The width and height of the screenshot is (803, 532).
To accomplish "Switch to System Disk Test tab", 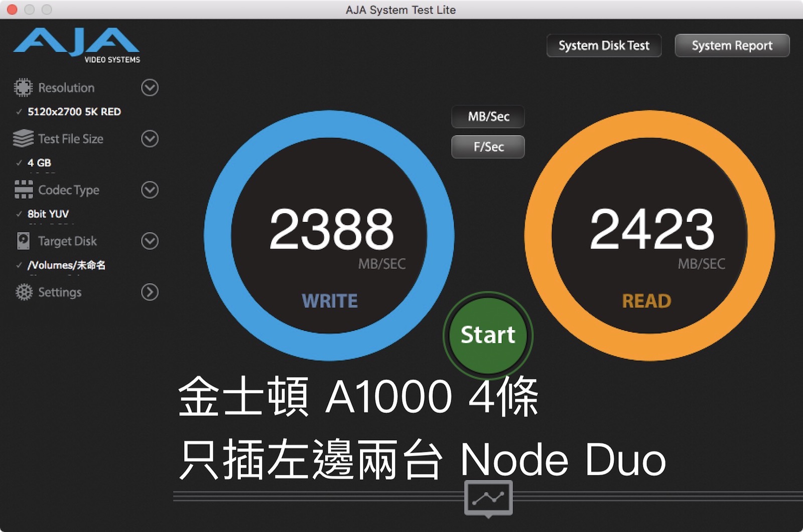I will coord(604,46).
